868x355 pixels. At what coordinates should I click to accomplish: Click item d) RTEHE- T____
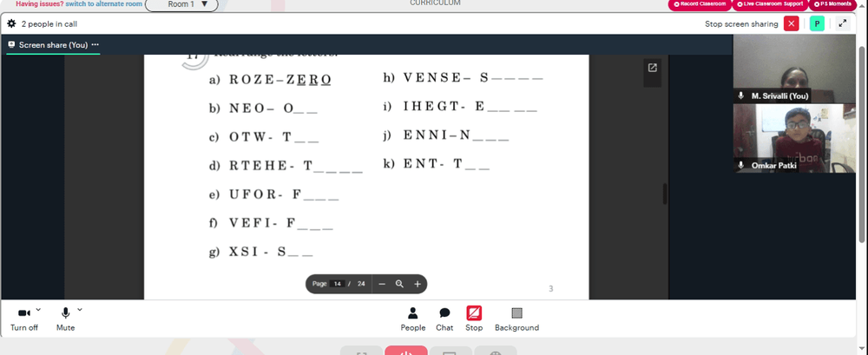pos(286,166)
